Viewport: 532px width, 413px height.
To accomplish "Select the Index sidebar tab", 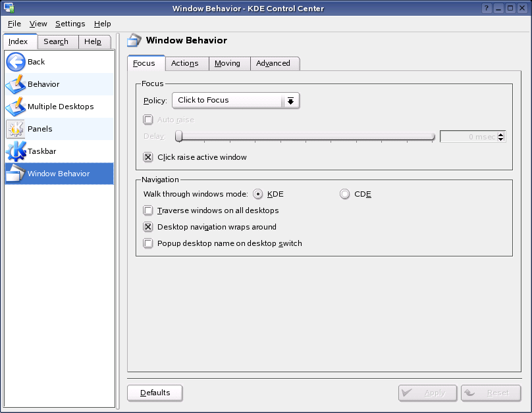I will point(20,41).
